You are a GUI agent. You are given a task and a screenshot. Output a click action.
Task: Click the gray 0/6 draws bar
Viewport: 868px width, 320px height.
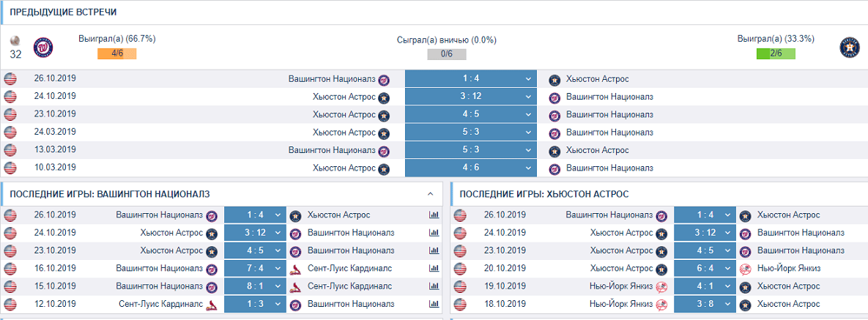pyautogui.click(x=447, y=54)
